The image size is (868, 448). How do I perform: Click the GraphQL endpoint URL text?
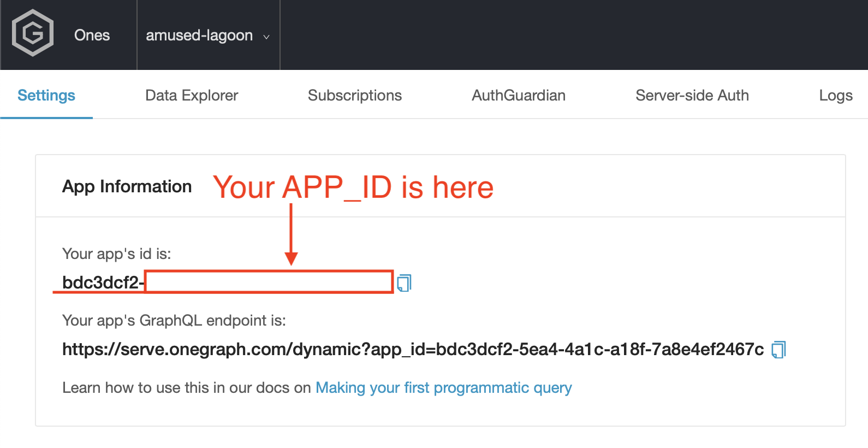coord(413,349)
